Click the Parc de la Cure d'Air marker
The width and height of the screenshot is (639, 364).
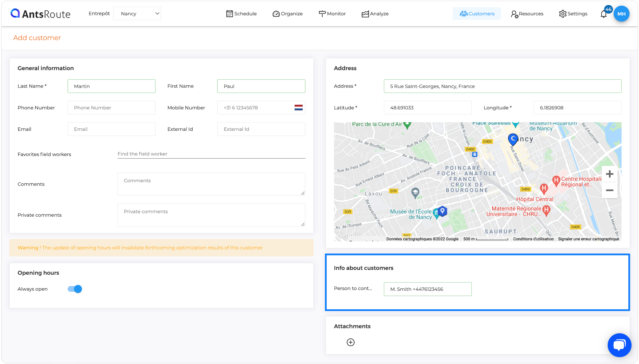tap(407, 125)
